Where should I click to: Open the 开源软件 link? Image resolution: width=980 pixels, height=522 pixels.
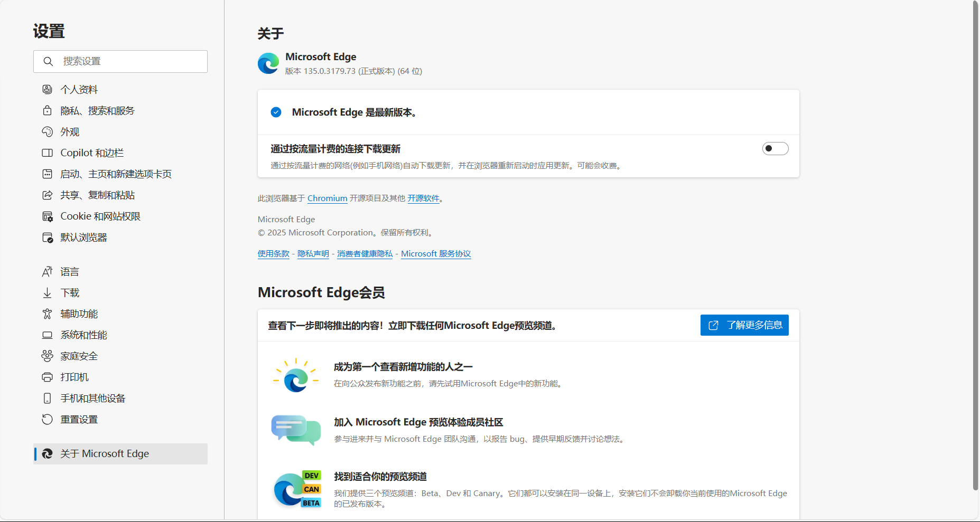click(423, 198)
